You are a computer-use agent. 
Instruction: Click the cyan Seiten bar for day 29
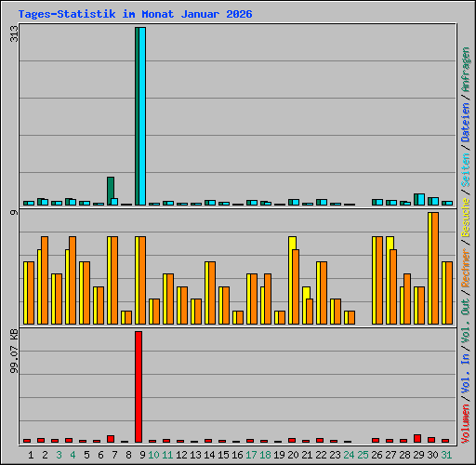coord(421,200)
